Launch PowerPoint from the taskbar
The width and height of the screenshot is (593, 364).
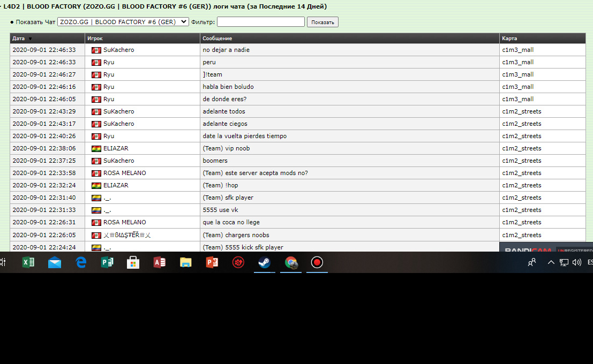coord(212,262)
